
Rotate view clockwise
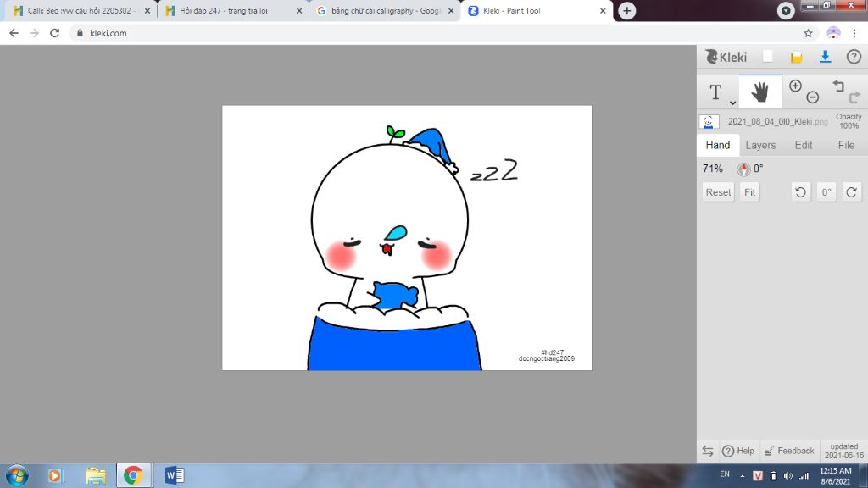[851, 192]
